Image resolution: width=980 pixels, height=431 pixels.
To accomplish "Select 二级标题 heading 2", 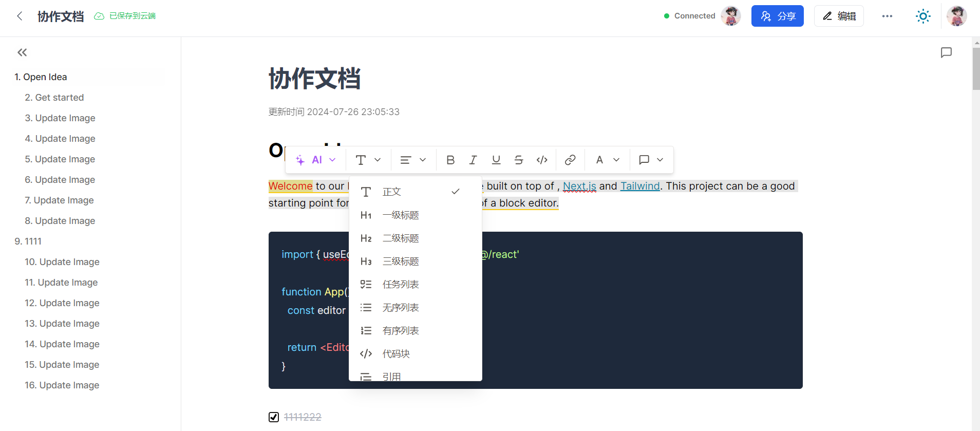I will [x=415, y=238].
